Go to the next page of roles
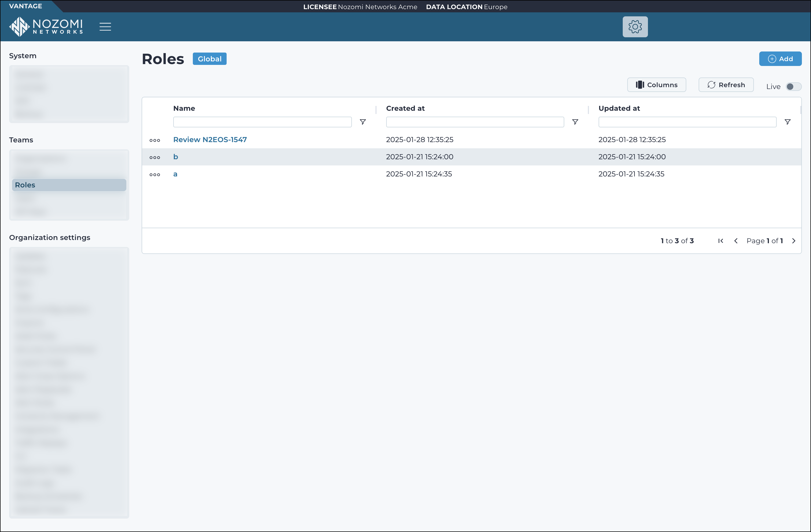Screen dimensions: 811x532 click(794, 241)
